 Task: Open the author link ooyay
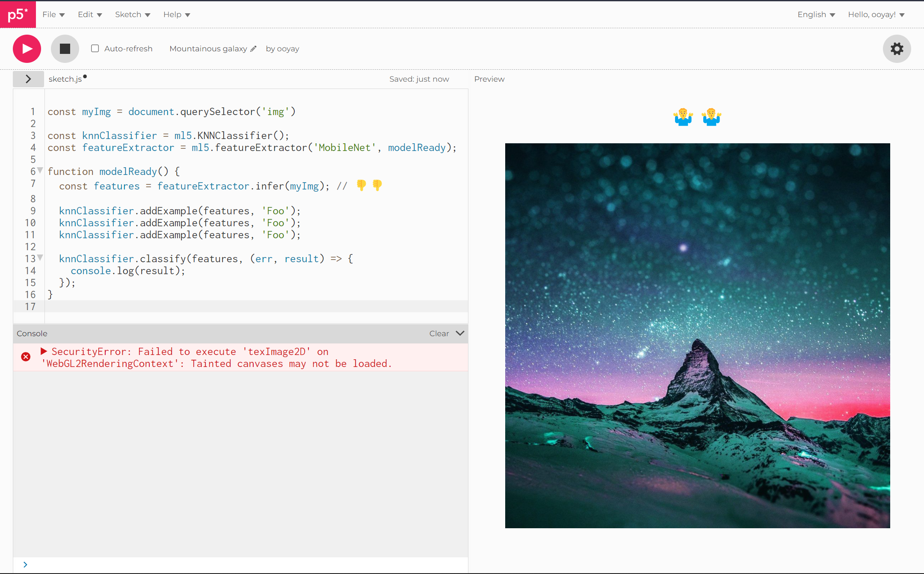(x=288, y=49)
